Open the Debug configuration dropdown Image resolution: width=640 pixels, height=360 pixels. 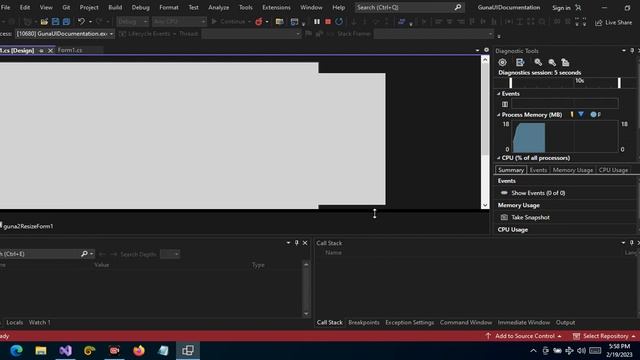(x=132, y=22)
